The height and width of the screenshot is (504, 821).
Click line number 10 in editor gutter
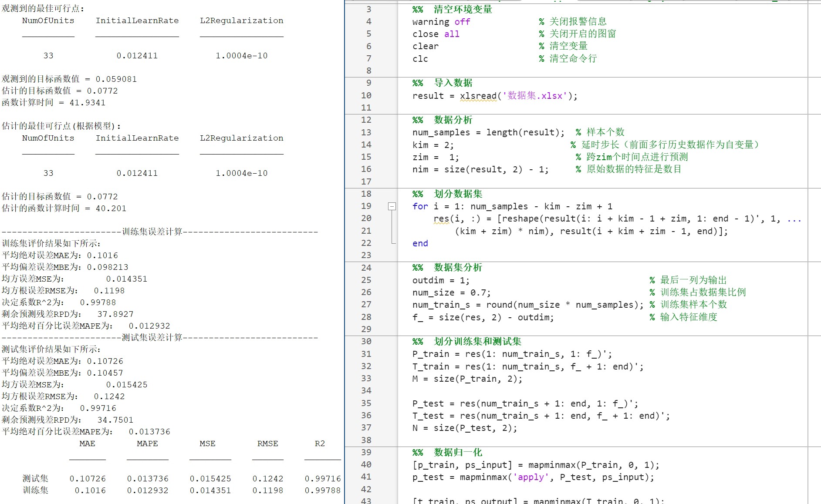[x=366, y=95]
